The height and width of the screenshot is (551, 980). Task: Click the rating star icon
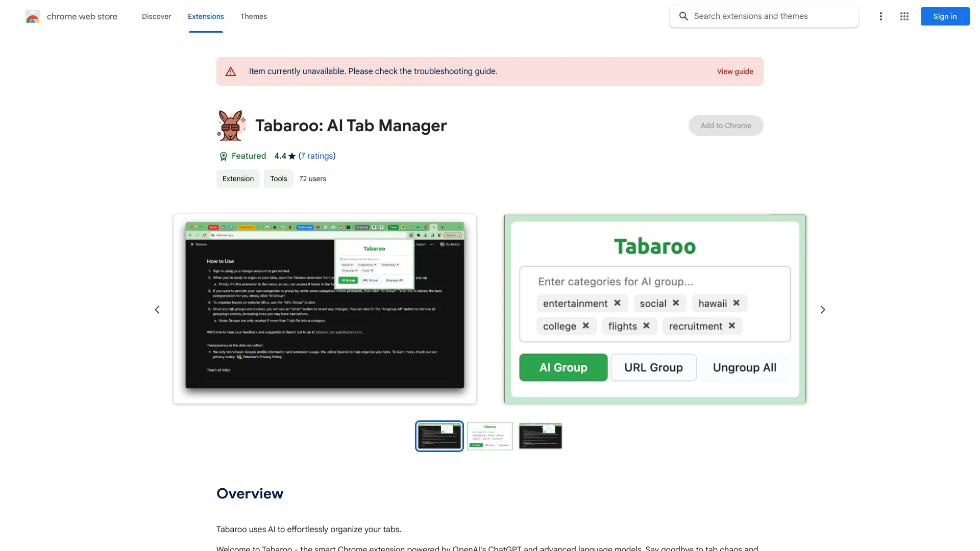click(292, 156)
